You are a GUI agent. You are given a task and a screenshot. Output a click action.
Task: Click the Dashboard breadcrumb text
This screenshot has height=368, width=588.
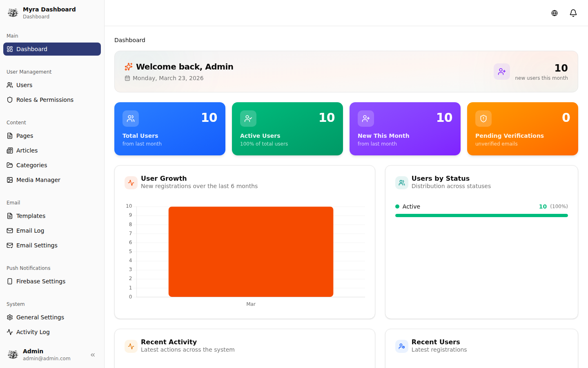pos(130,40)
